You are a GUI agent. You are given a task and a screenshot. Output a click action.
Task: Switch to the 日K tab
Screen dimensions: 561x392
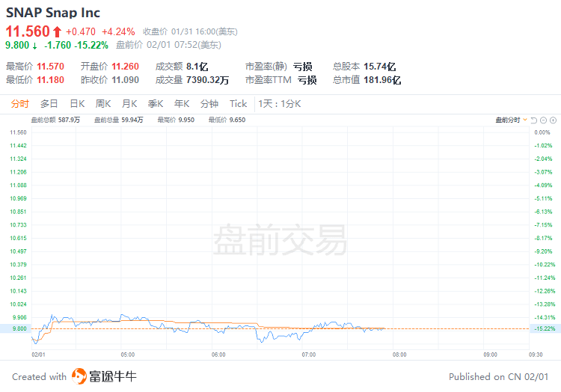click(x=77, y=104)
